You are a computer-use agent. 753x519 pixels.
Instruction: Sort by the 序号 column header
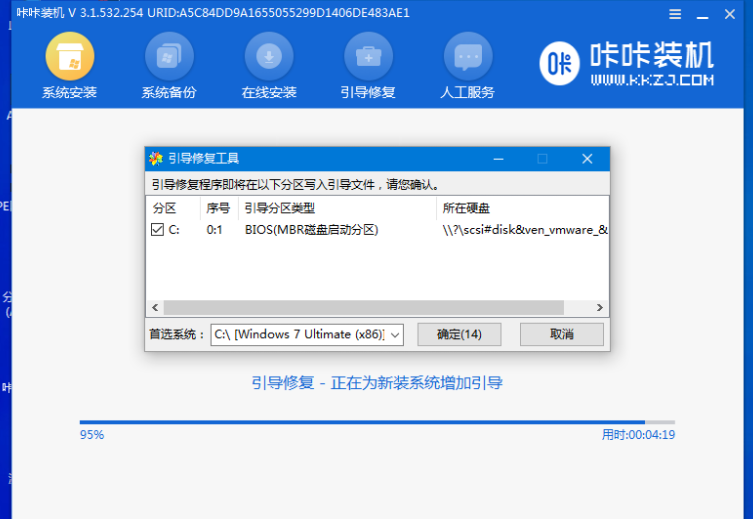(x=217, y=208)
